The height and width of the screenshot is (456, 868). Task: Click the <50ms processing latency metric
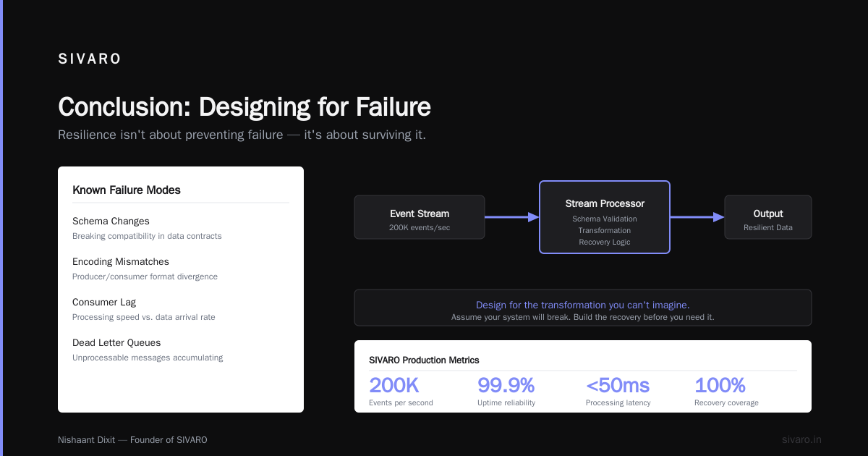pyautogui.click(x=618, y=392)
